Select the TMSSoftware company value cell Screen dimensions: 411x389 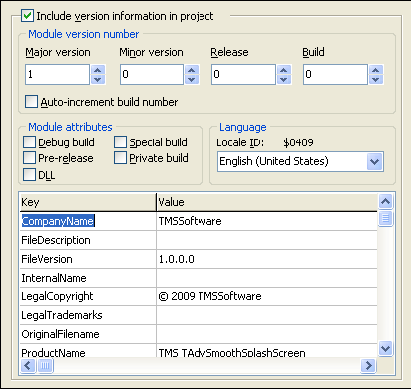(x=267, y=221)
